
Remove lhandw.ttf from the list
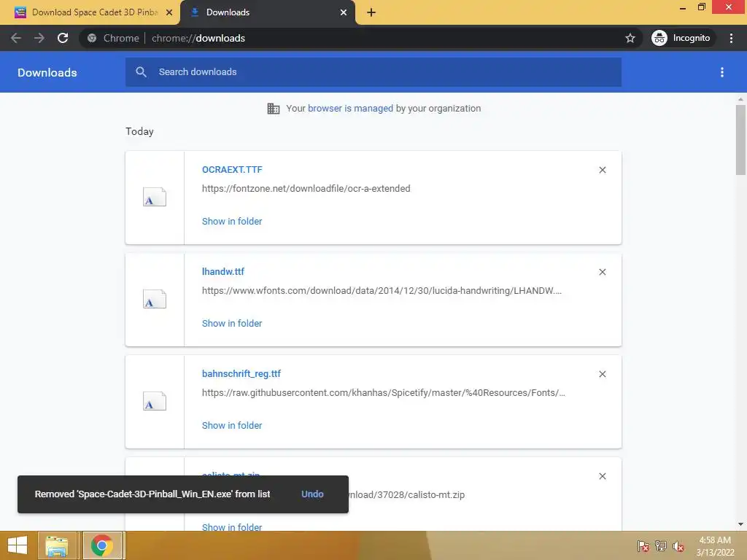tap(602, 272)
